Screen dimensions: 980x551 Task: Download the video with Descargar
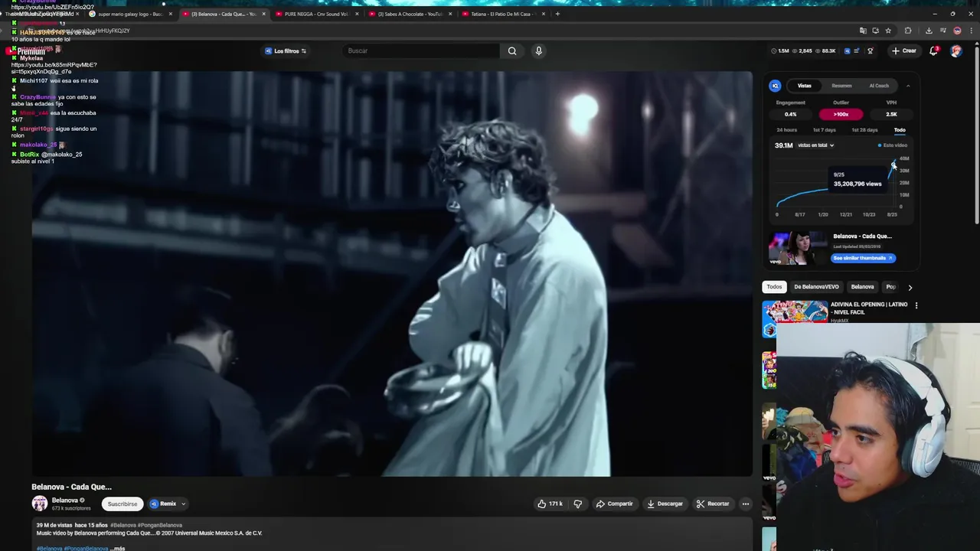click(665, 504)
